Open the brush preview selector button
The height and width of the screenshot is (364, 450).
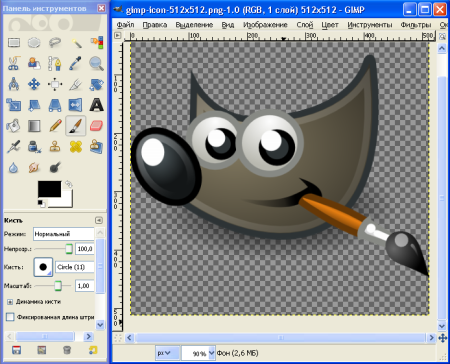[x=43, y=267]
